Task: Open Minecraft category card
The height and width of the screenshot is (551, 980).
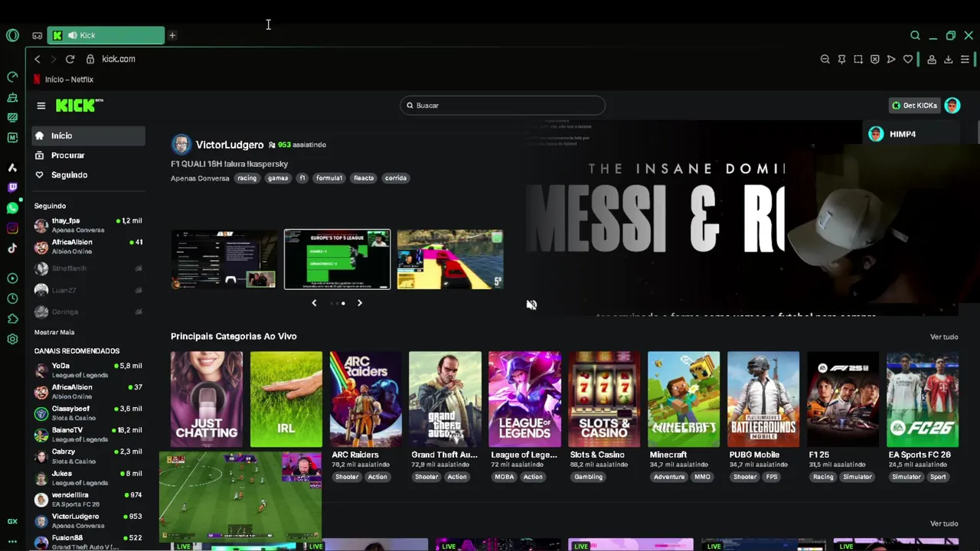Action: pos(684,399)
